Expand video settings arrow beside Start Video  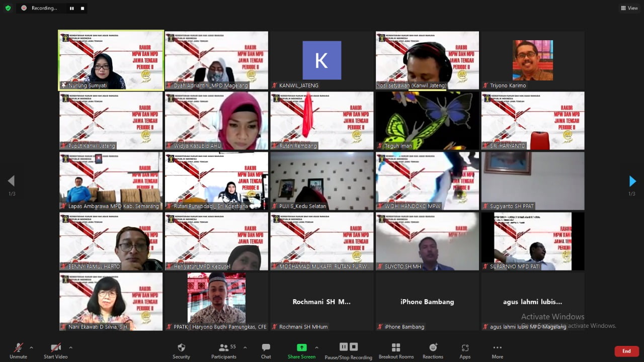click(70, 347)
